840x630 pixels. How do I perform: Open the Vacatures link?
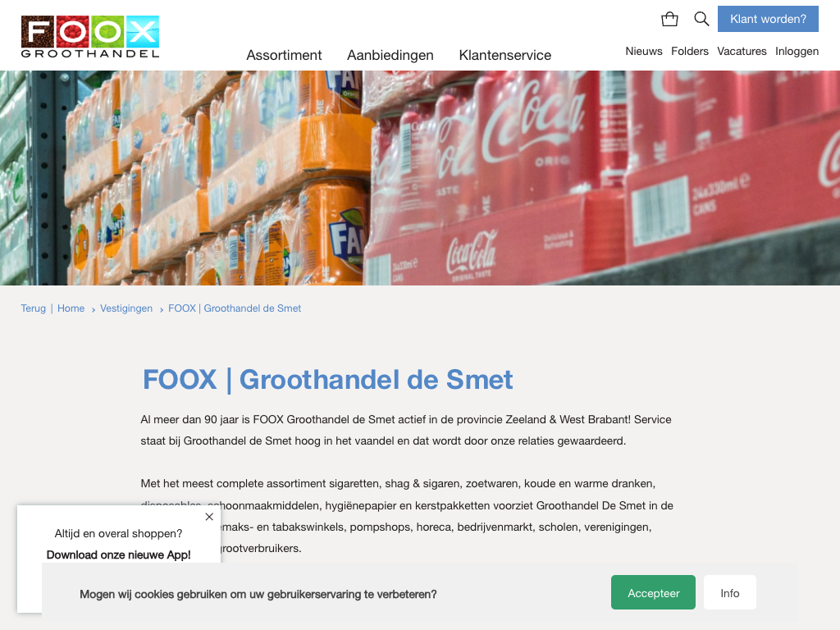click(x=742, y=52)
